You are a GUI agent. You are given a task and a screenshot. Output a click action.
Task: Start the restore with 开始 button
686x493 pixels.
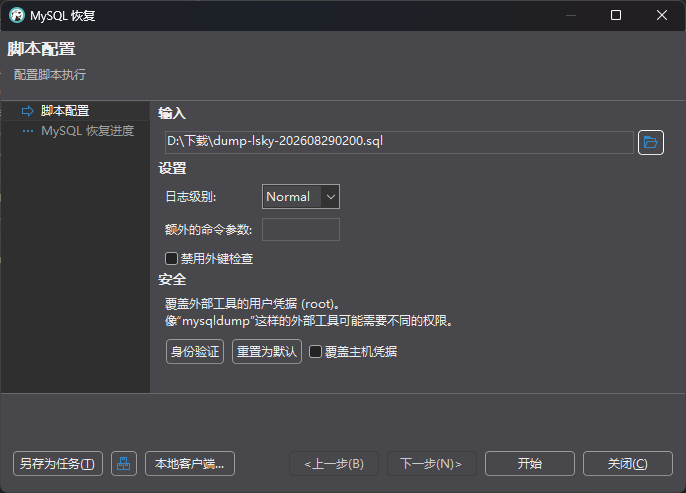530,464
